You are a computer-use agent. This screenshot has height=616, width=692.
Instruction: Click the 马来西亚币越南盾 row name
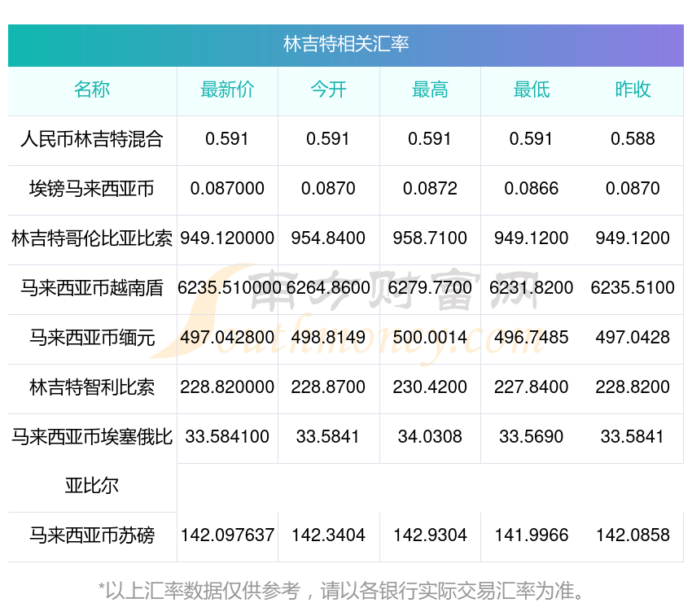(x=92, y=288)
